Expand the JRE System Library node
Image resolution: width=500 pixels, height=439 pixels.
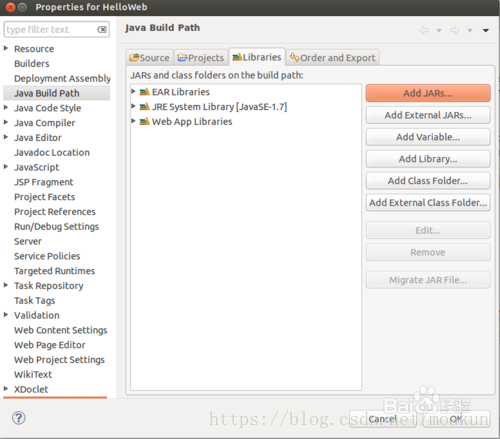(133, 106)
